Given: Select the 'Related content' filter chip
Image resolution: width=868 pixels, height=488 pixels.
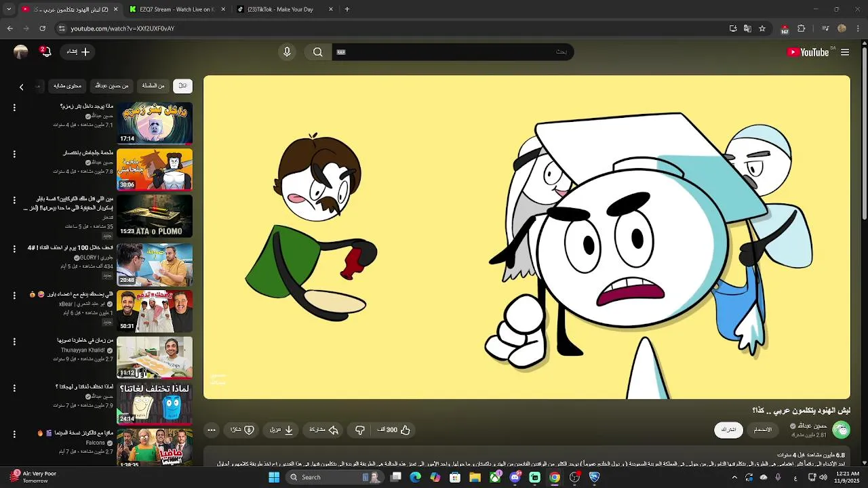Looking at the screenshot, I should [x=68, y=86].
